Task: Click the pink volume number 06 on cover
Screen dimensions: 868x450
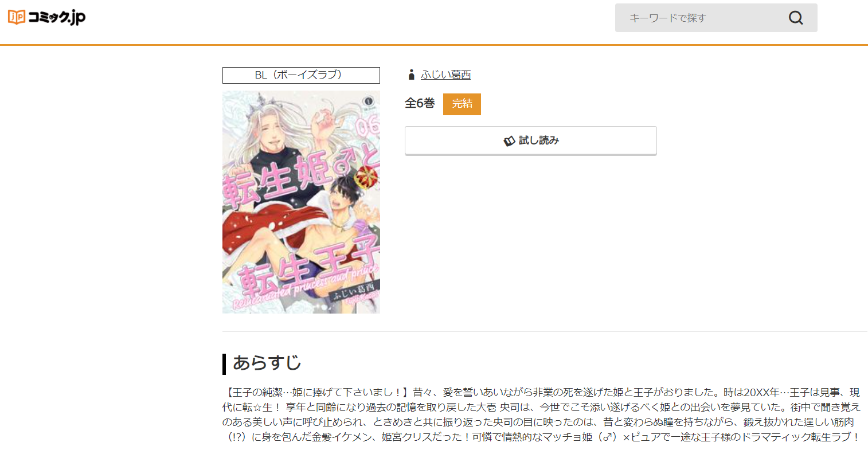Action: (367, 126)
